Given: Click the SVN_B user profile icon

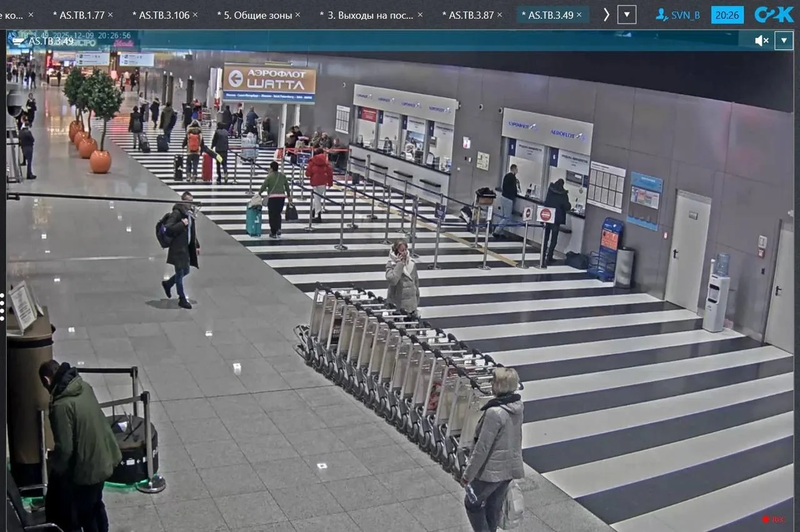Looking at the screenshot, I should tap(661, 14).
